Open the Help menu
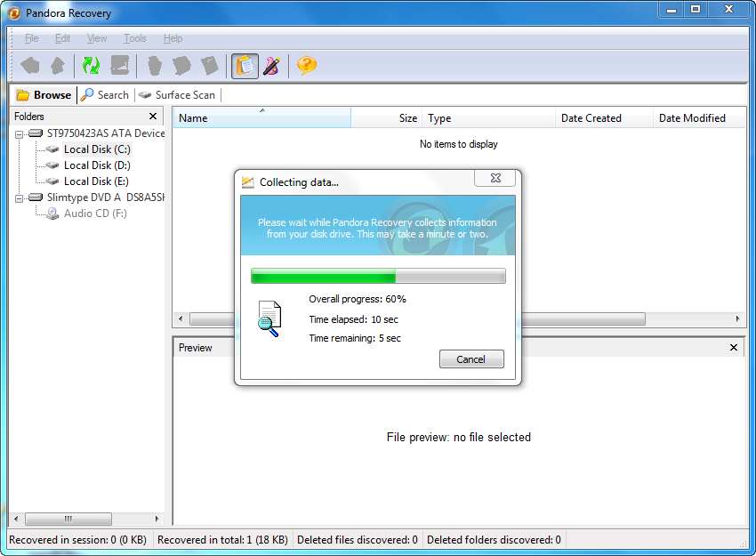 (173, 38)
